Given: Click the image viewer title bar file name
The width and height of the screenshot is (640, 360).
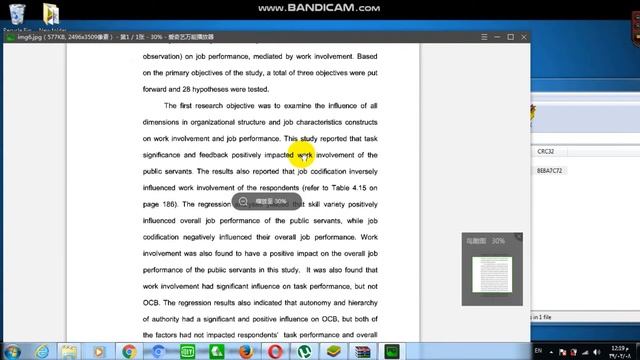Looking at the screenshot, I should click(29, 37).
